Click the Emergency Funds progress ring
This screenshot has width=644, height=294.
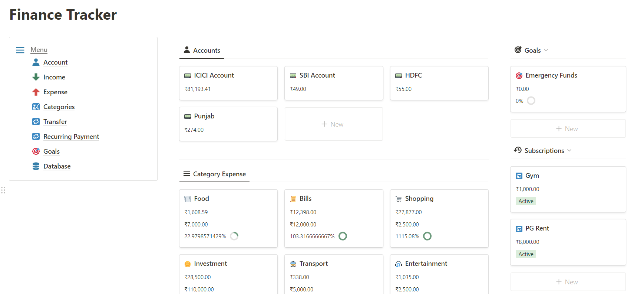531,101
